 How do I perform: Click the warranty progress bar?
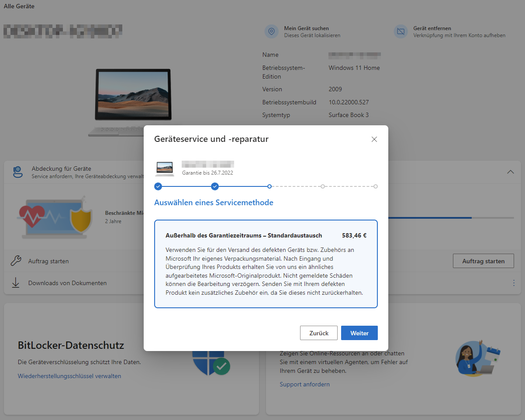coord(451,217)
